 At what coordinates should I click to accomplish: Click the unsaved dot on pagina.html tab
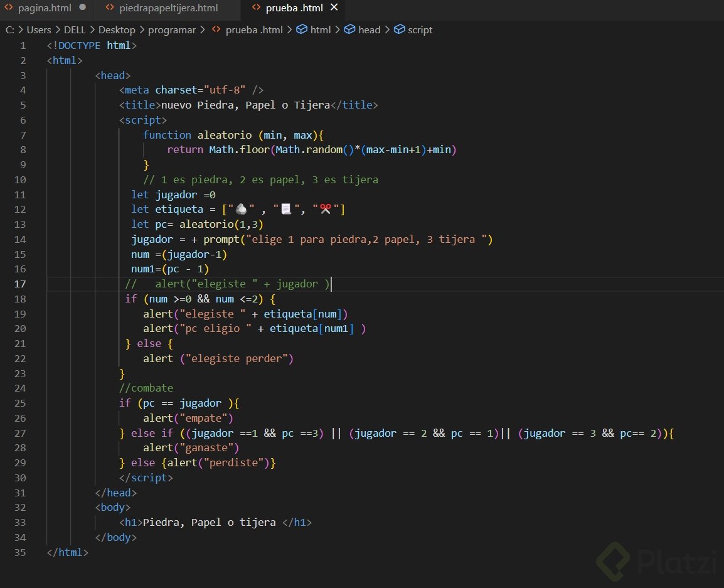point(83,8)
